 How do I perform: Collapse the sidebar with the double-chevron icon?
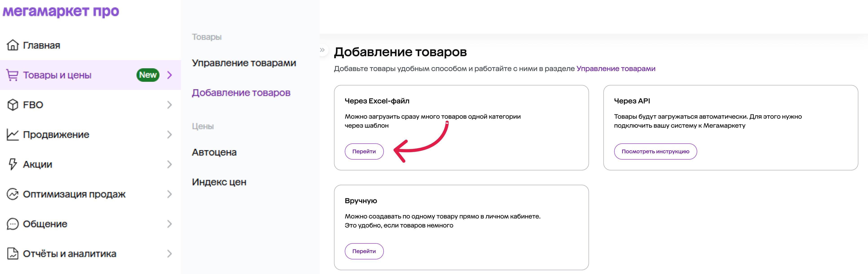[322, 50]
